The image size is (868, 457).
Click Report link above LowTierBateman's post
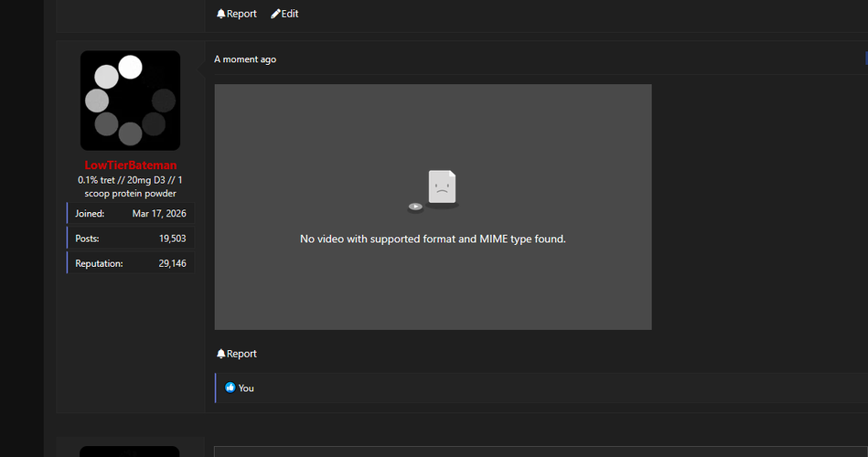pyautogui.click(x=236, y=14)
